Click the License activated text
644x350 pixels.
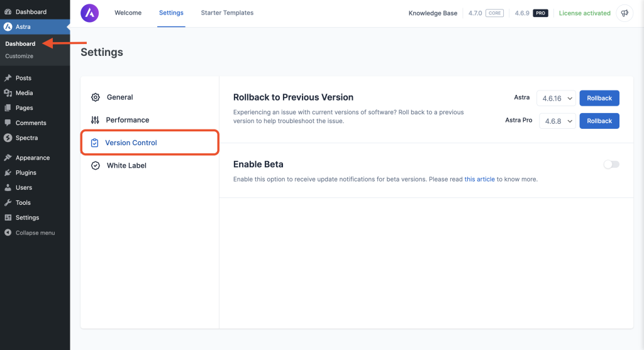tap(584, 13)
